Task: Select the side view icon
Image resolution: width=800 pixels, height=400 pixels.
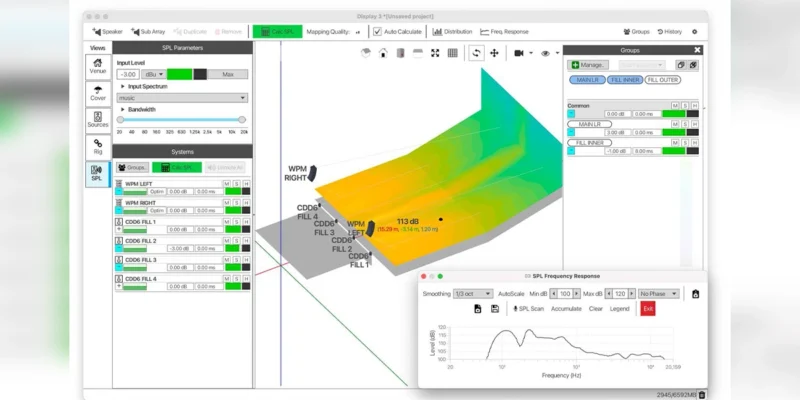Action: pos(401,53)
